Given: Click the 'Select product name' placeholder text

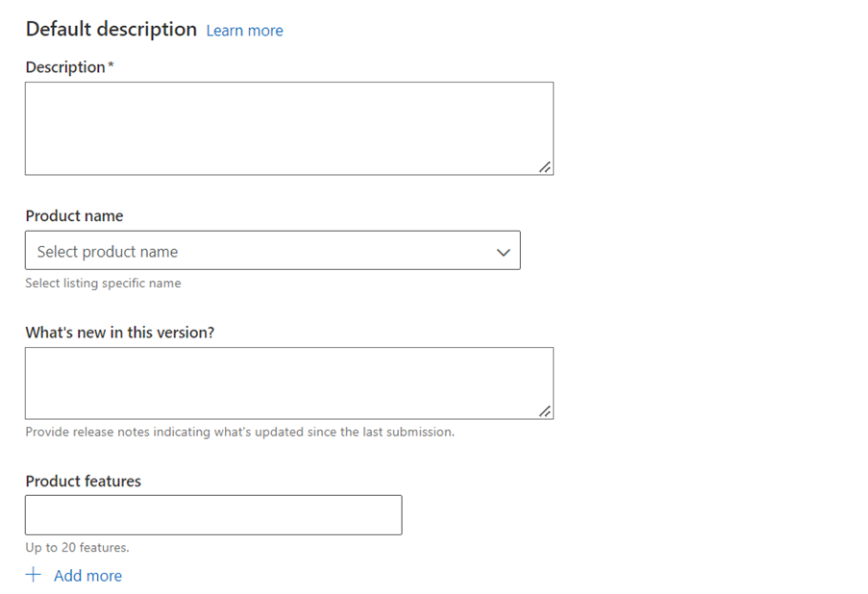Looking at the screenshot, I should pos(108,252).
